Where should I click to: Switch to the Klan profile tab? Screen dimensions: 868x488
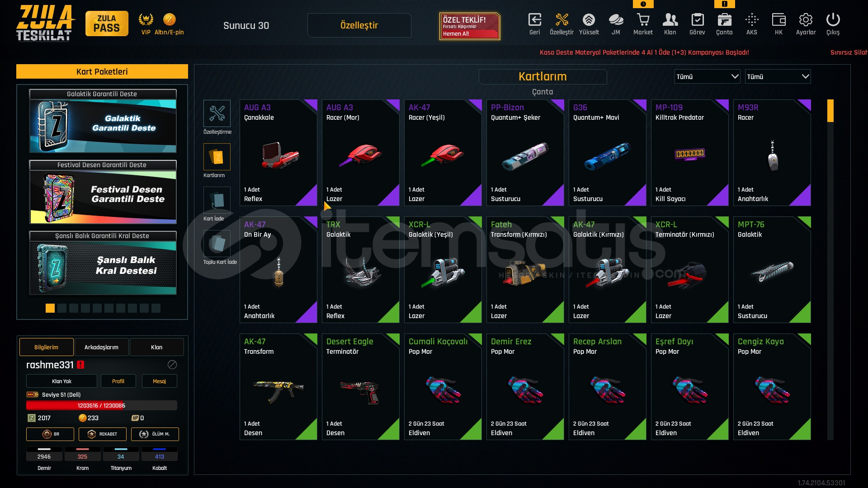click(x=156, y=347)
